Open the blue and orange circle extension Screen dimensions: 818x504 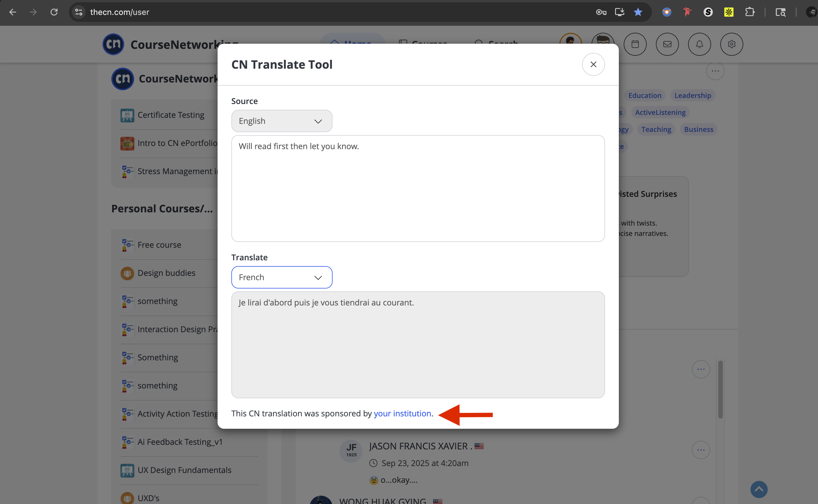click(666, 12)
